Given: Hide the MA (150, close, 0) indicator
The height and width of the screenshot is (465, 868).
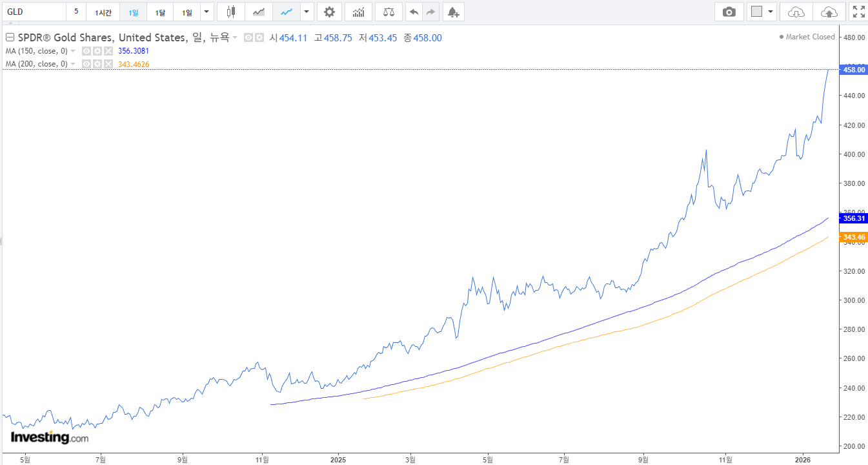Looking at the screenshot, I should (86, 51).
